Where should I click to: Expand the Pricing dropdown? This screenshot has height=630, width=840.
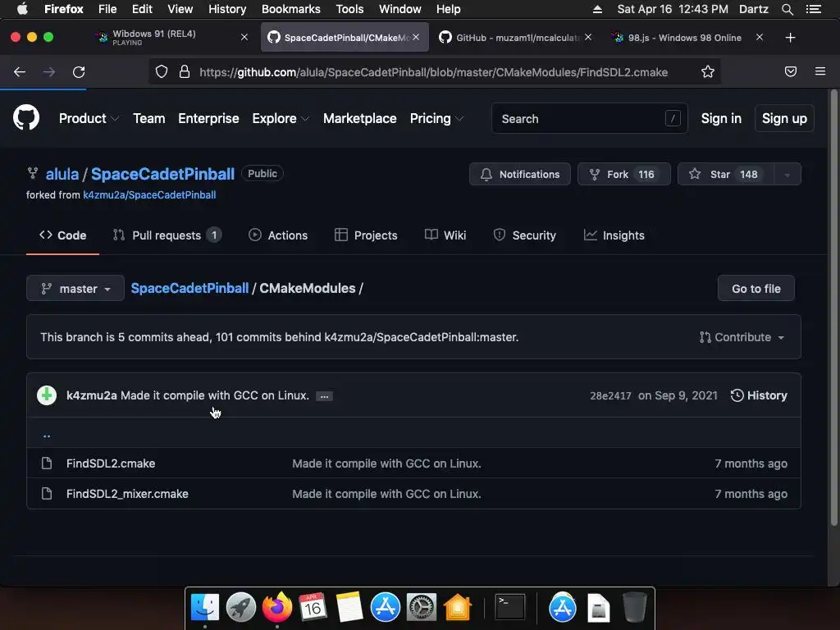coord(436,118)
